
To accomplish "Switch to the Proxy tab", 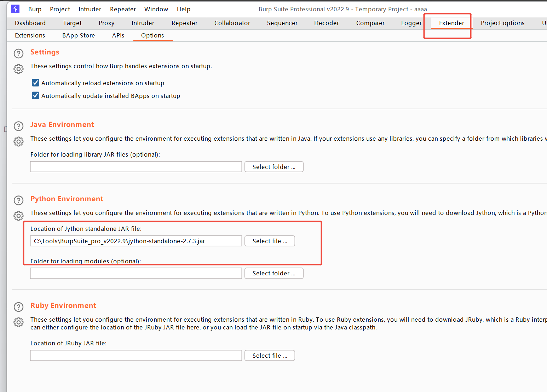I will [106, 23].
